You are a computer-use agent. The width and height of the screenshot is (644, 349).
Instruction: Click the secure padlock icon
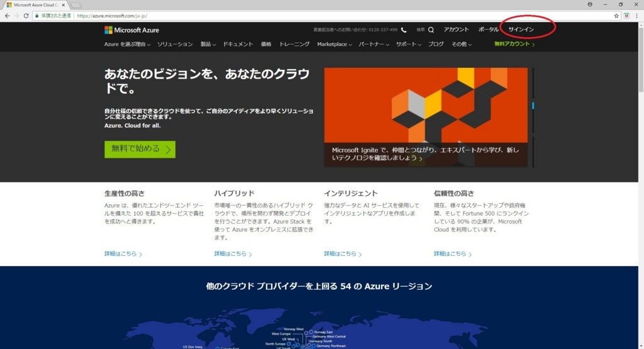coord(37,16)
